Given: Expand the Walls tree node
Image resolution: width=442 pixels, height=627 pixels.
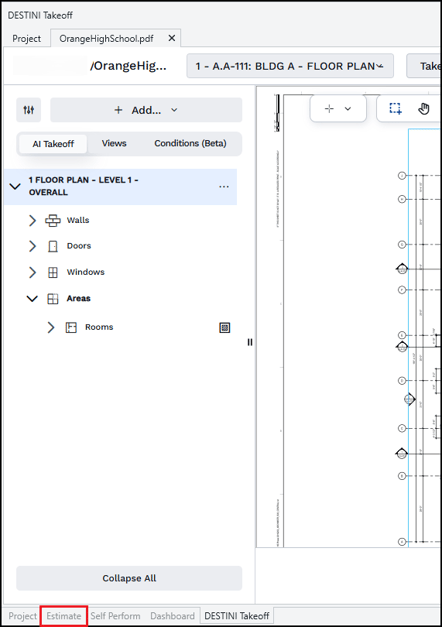Looking at the screenshot, I should click(32, 220).
